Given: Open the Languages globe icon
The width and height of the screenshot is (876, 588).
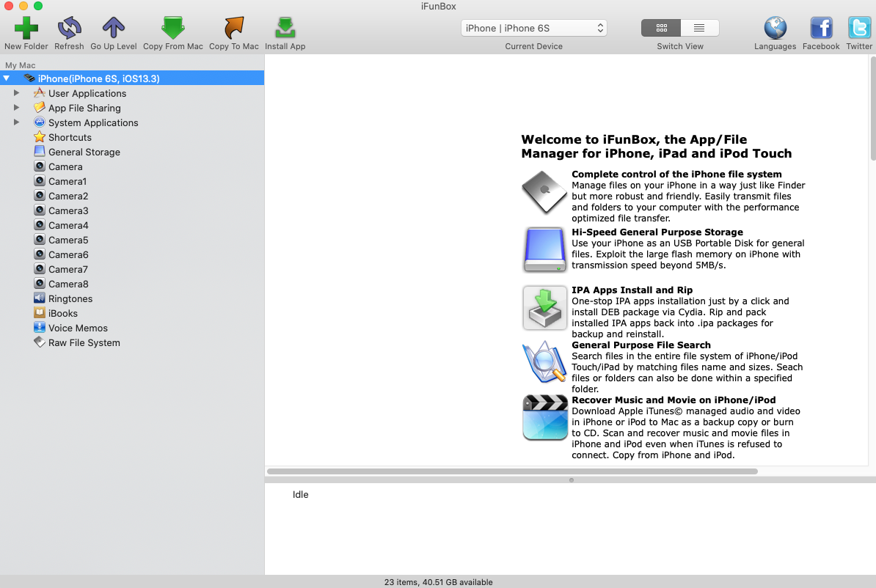Looking at the screenshot, I should click(x=775, y=28).
